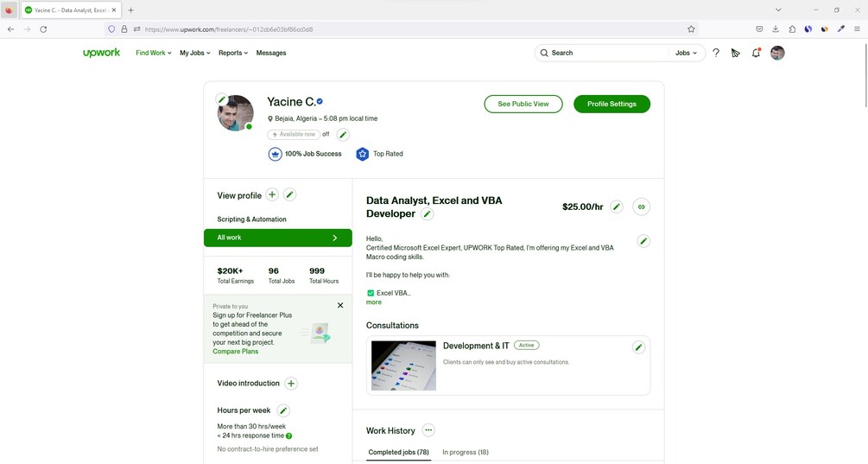This screenshot has height=464, width=868.
Task: Open Save to Pocket icon
Action: (759, 29)
